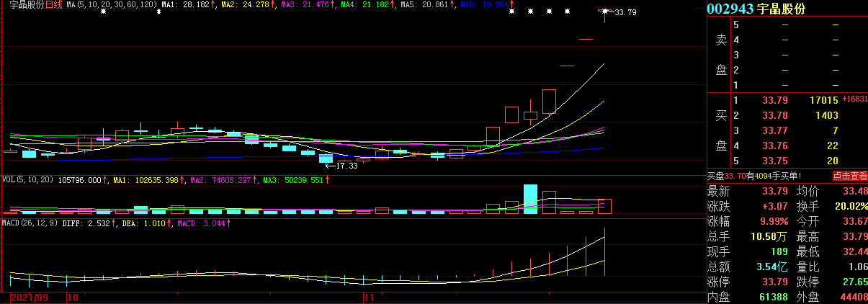This screenshot has width=868, height=304.
Task: Open the MACD(26,12,9) indicator settings
Action: (x=29, y=223)
